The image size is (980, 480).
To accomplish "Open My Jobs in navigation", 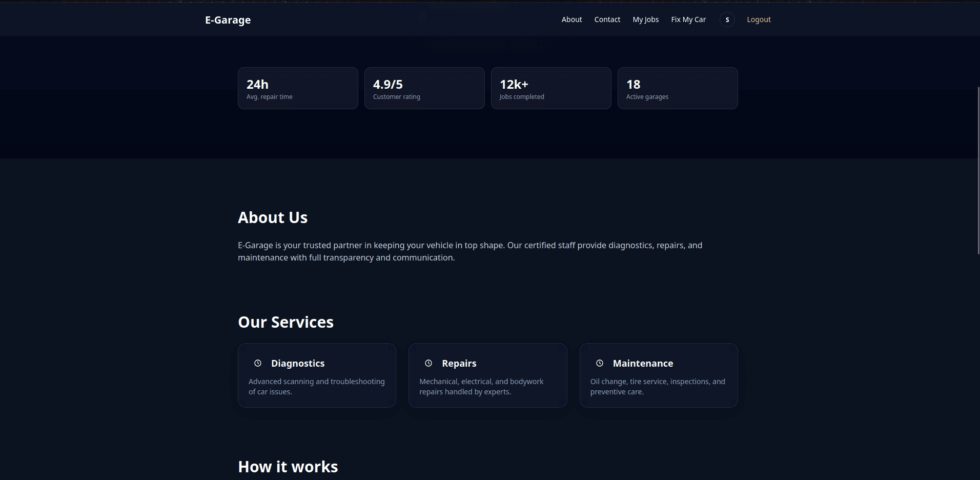I will [x=645, y=19].
